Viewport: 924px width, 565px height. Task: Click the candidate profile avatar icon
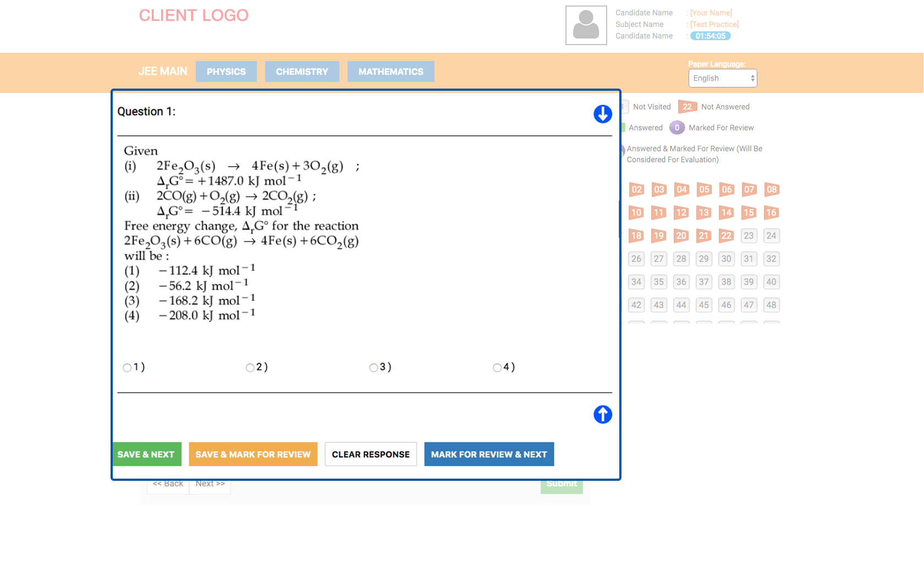pos(586,25)
